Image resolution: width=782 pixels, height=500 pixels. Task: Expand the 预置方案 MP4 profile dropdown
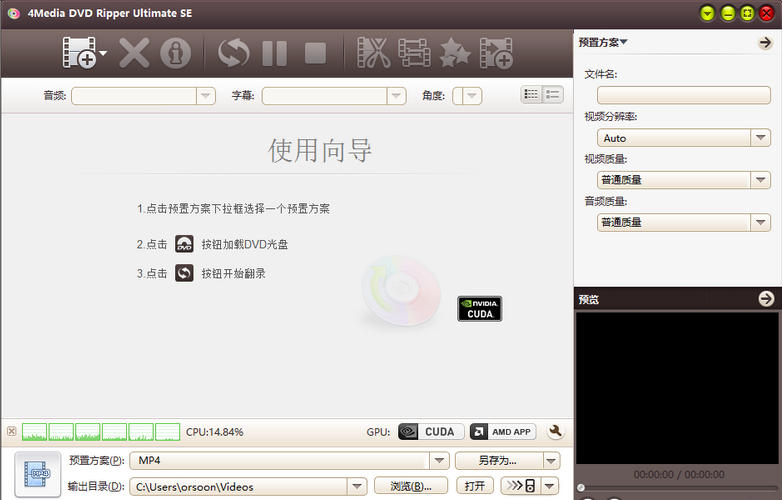(439, 461)
